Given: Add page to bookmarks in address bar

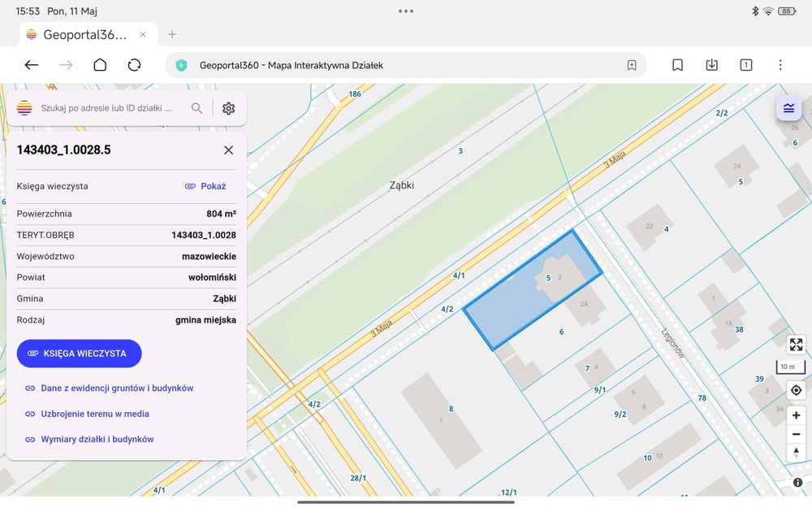Looking at the screenshot, I should pyautogui.click(x=632, y=65).
